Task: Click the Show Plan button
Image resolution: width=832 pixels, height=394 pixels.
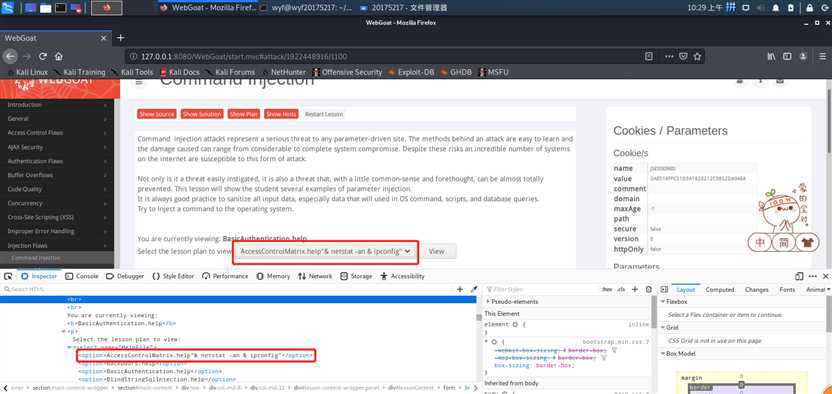Action: (x=244, y=114)
